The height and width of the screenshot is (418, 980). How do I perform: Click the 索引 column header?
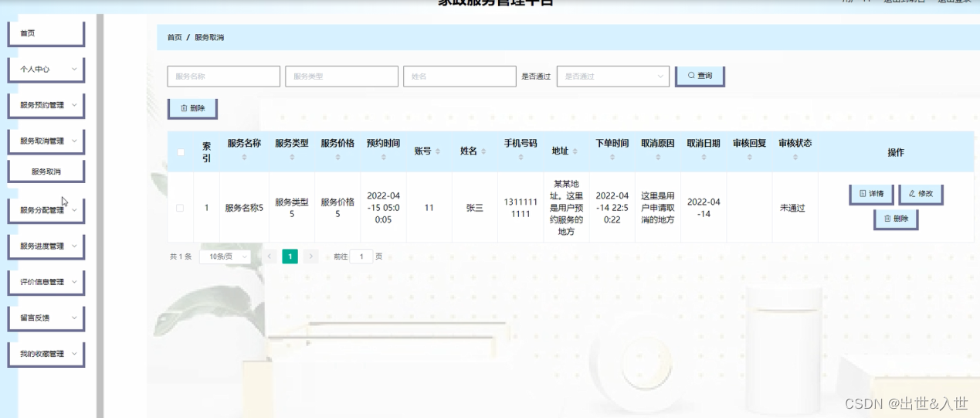tap(206, 151)
